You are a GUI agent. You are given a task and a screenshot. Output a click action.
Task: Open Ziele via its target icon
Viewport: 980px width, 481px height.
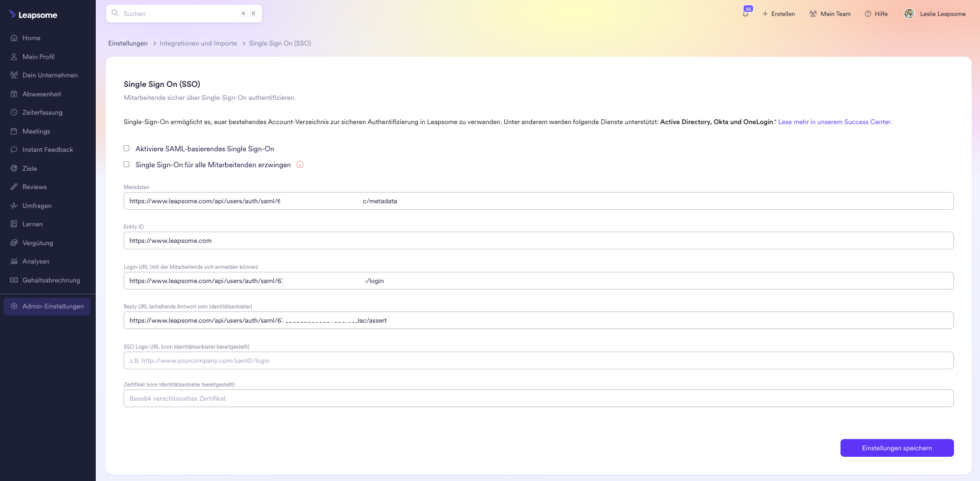point(14,168)
